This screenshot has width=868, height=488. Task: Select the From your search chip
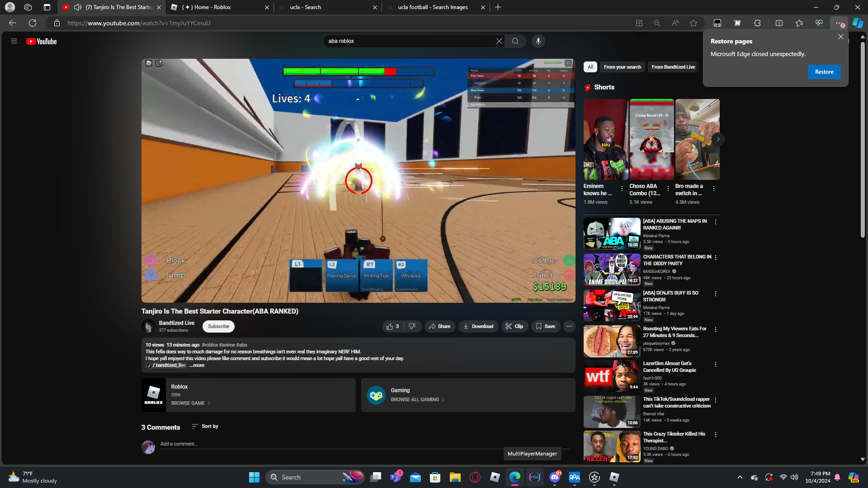click(x=623, y=67)
